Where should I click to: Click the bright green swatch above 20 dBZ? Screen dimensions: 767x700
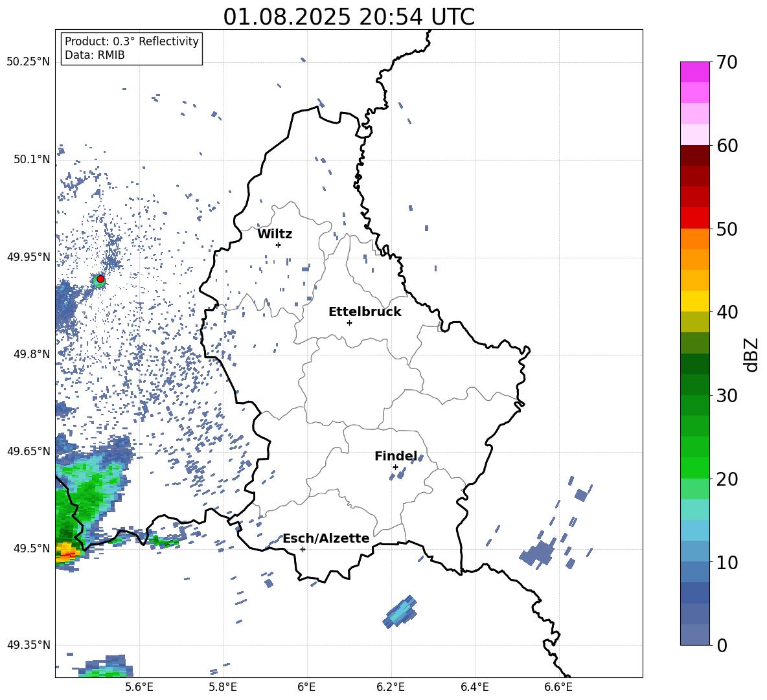coord(695,468)
